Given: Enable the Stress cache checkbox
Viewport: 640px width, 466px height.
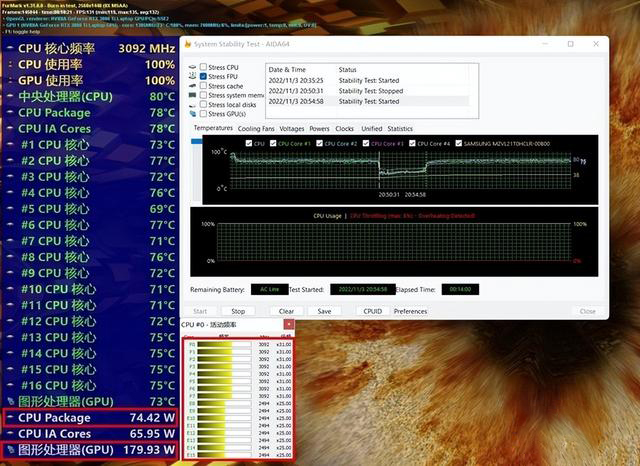Looking at the screenshot, I should [x=204, y=86].
